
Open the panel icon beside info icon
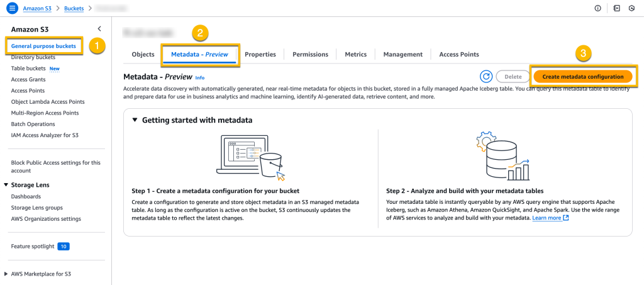pos(616,8)
